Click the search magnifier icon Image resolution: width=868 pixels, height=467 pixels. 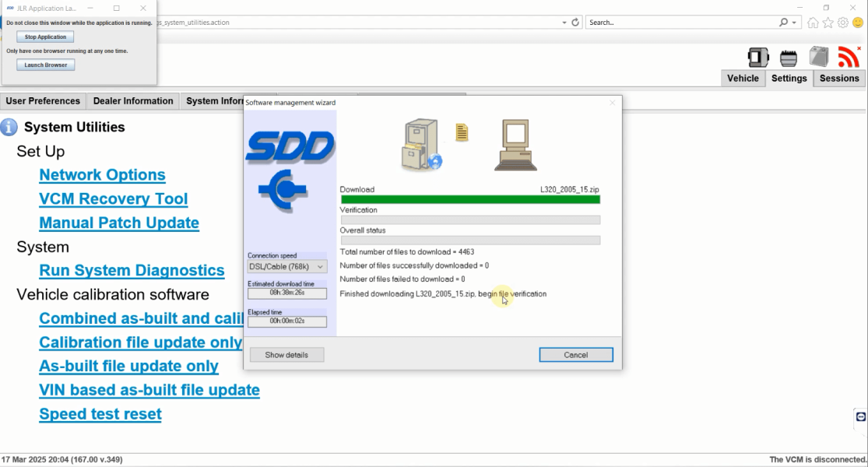tap(783, 23)
